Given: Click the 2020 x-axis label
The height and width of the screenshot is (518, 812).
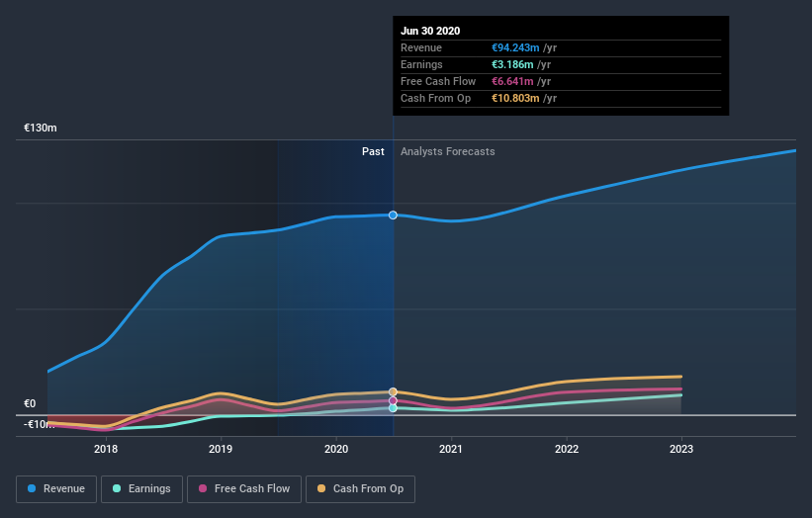Looking at the screenshot, I should 336,449.
